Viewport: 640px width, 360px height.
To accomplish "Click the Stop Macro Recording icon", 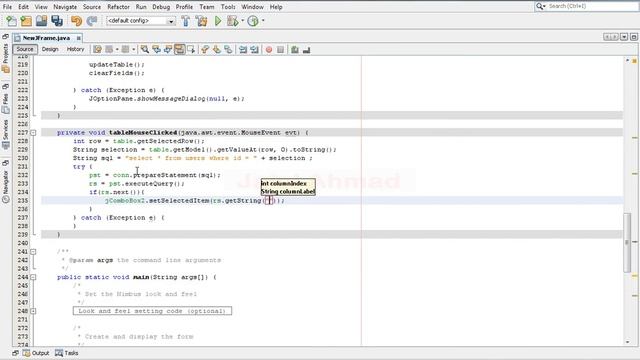I will 280,49.
